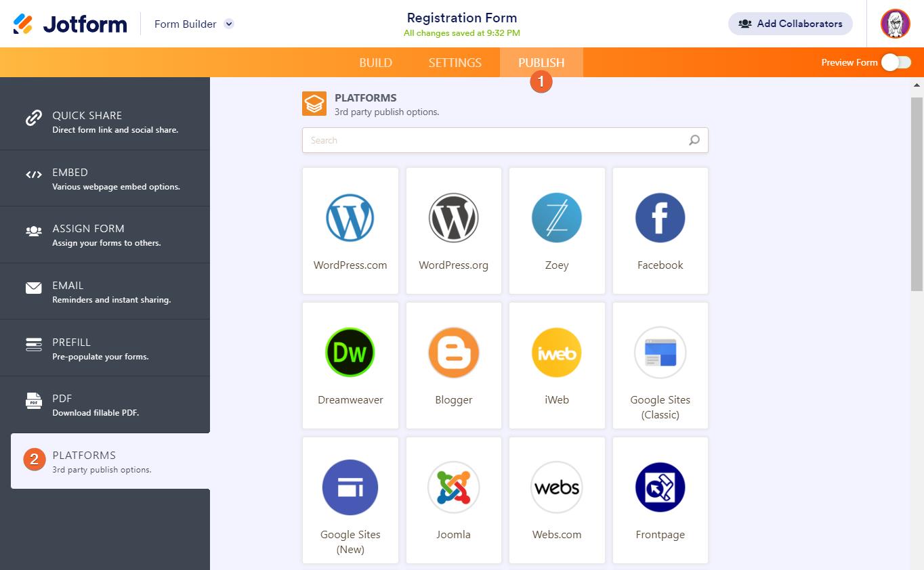Click the Blogger label
This screenshot has width=924, height=570.
454,400
